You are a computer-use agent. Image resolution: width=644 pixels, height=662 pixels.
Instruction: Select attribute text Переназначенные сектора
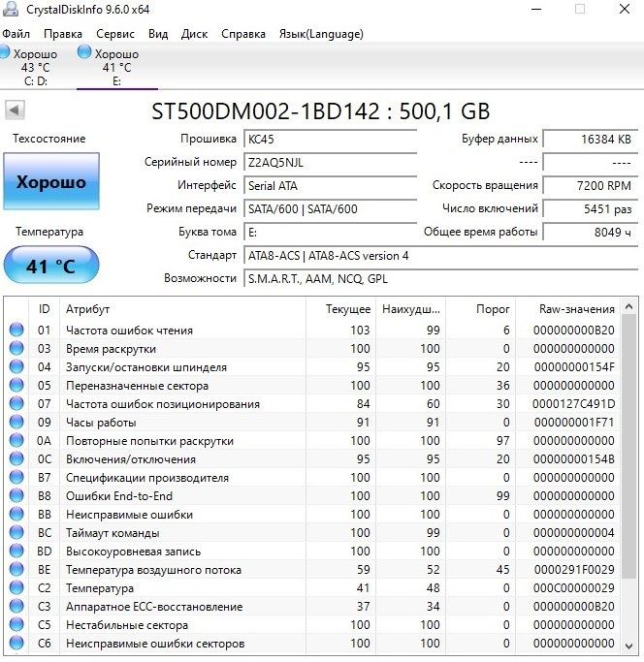[x=137, y=386]
